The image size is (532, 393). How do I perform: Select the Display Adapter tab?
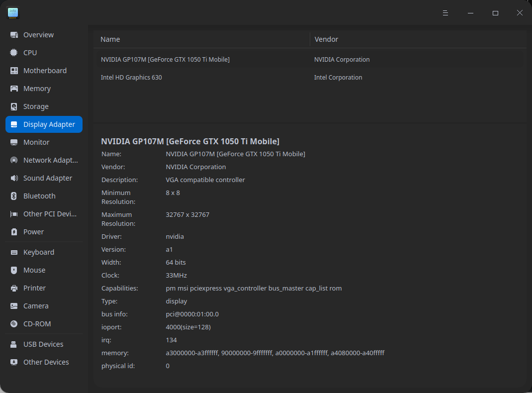[44, 124]
